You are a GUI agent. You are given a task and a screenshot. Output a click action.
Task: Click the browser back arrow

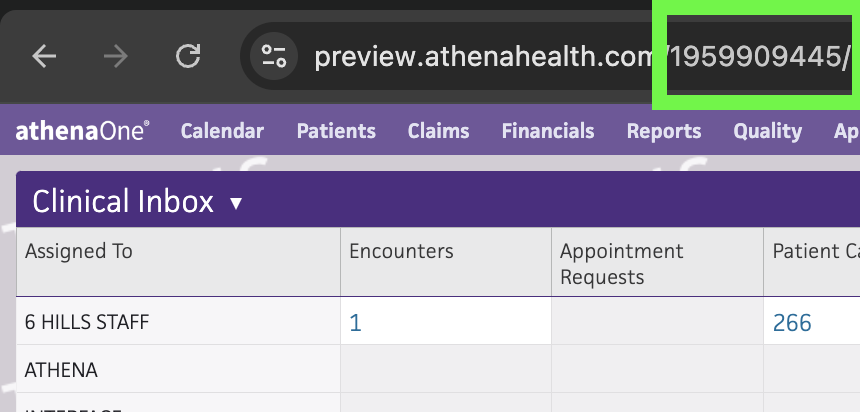click(x=44, y=56)
